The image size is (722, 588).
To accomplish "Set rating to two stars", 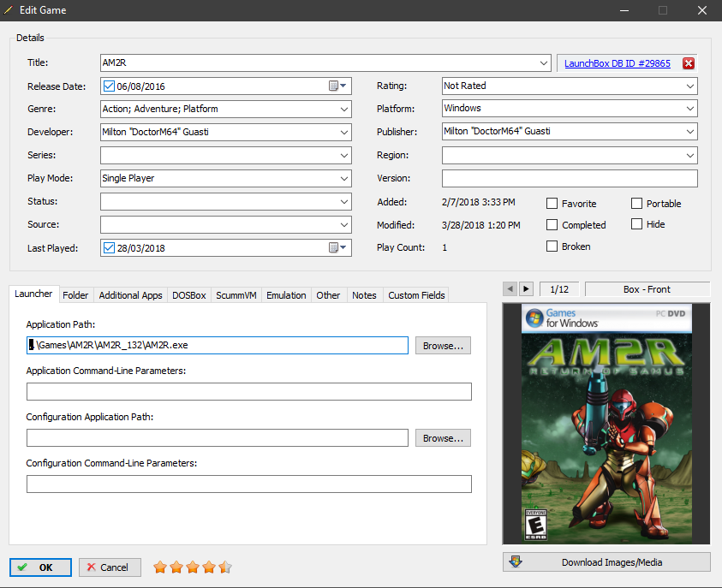I will pos(176,567).
